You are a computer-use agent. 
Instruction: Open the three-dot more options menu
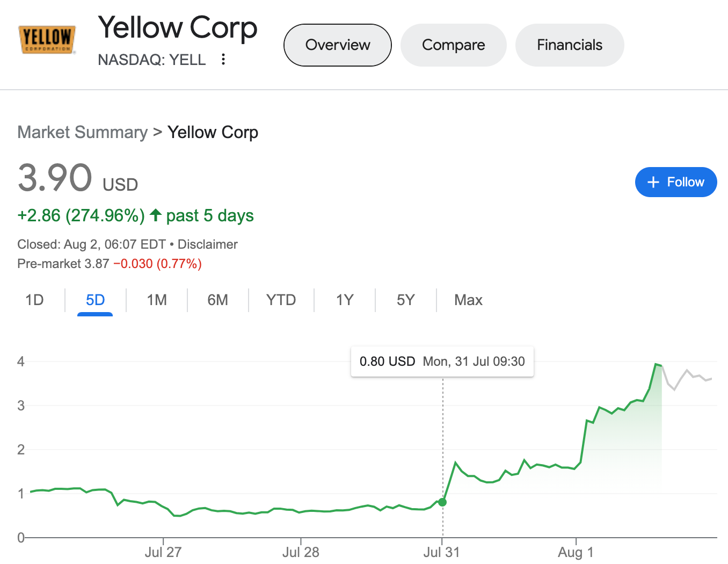(x=223, y=59)
